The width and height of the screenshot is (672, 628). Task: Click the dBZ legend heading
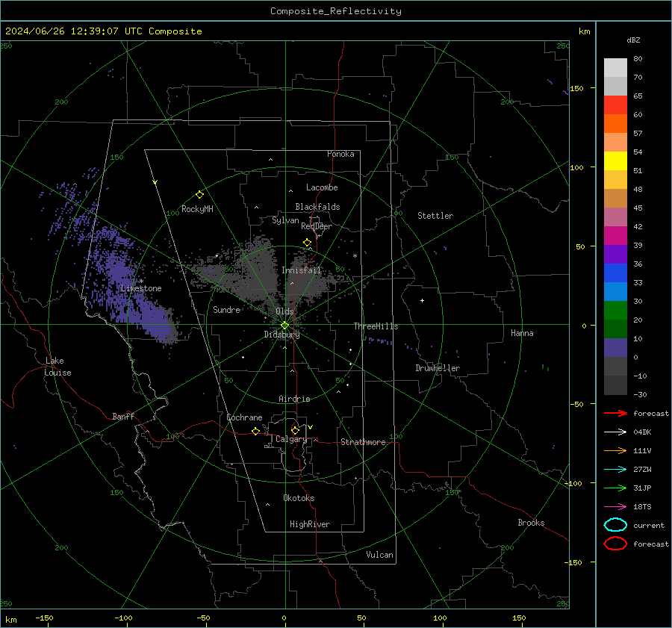[633, 40]
